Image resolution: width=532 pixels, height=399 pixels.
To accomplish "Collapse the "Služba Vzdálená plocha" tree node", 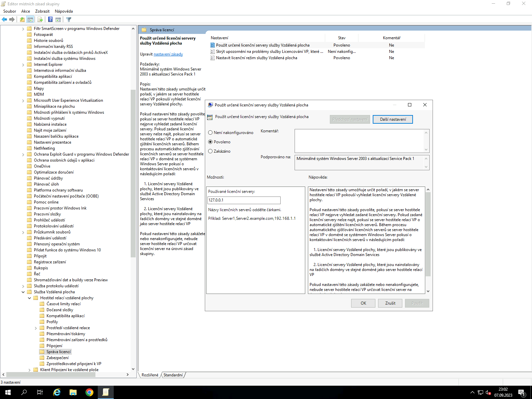I will coord(23,292).
